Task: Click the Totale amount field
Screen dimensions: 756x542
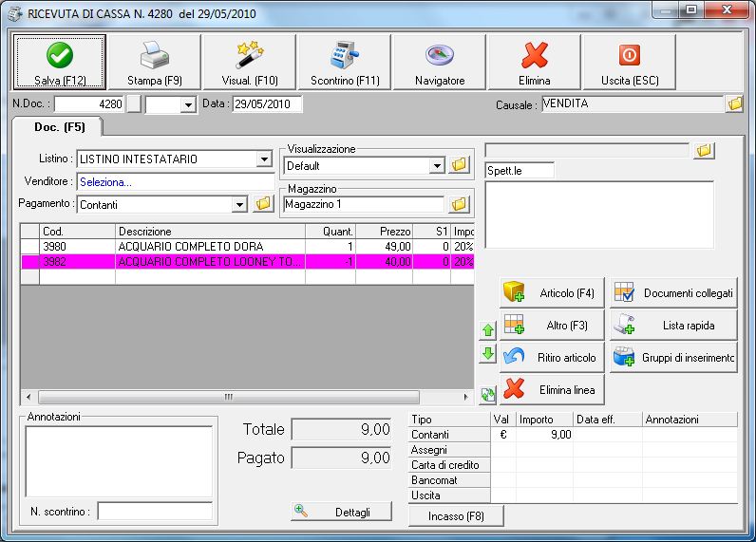Action: point(341,429)
